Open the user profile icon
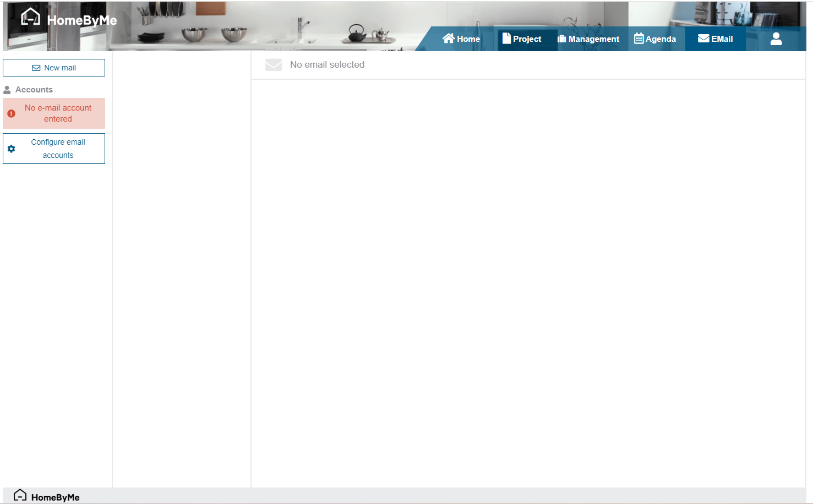This screenshot has height=504, width=813. coord(776,39)
